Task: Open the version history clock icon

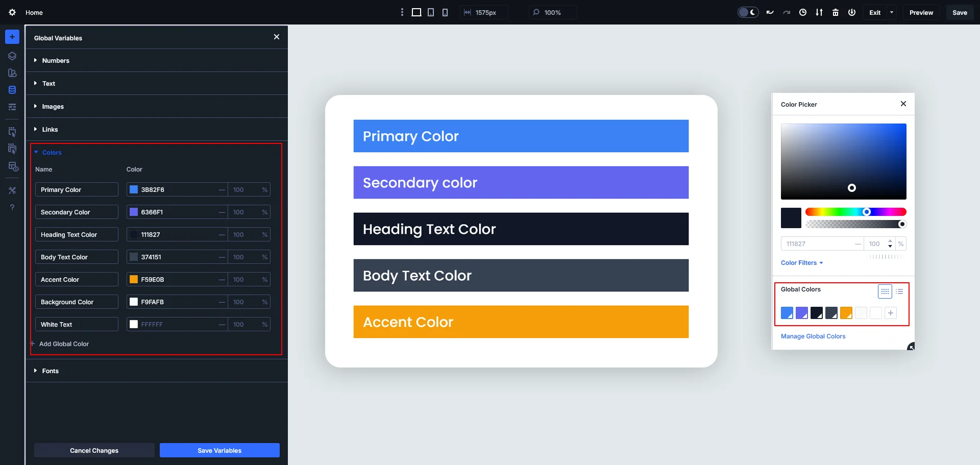Action: [x=802, y=12]
